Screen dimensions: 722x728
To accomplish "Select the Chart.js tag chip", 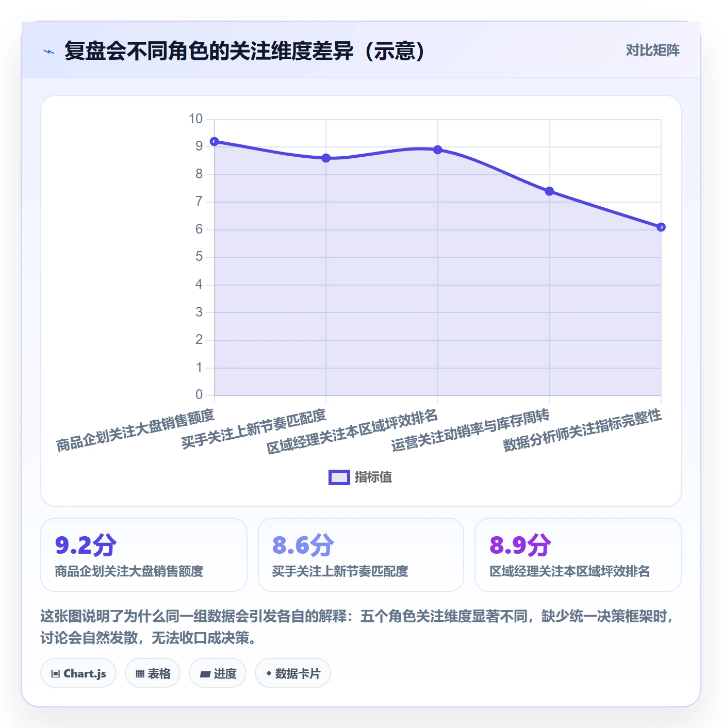I will pos(78,673).
